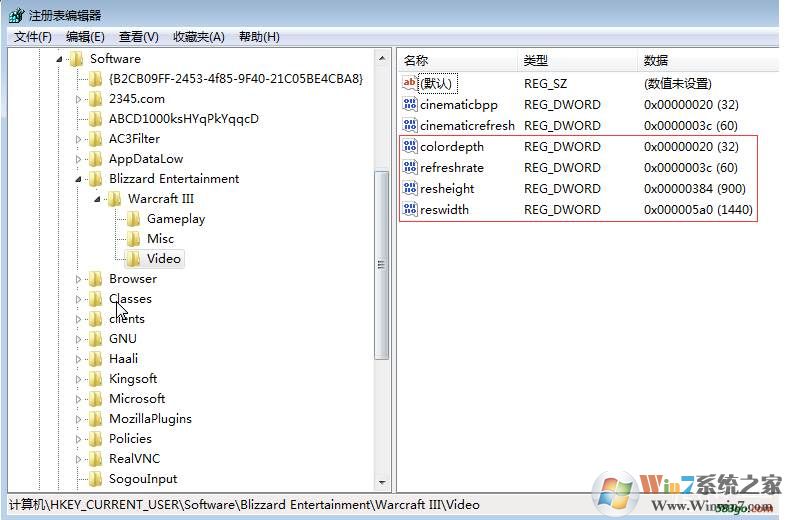Expand the Classes key
The image size is (789, 520).
tap(78, 299)
